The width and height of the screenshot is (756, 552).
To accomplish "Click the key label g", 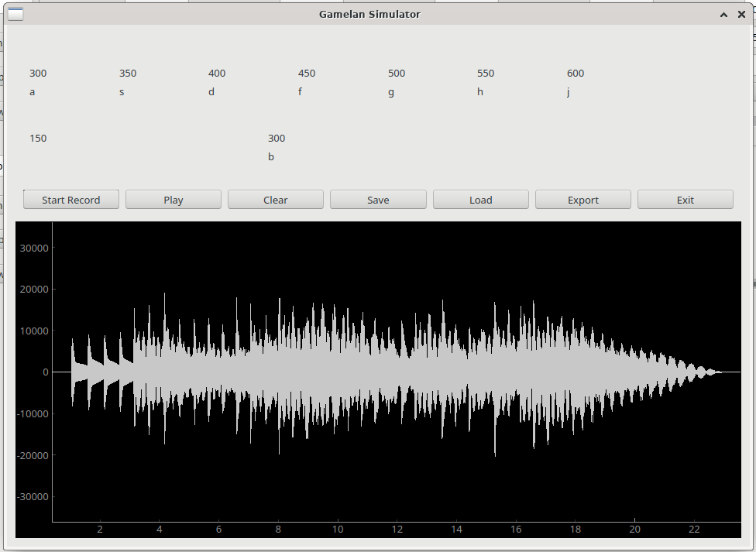I will click(x=391, y=93).
